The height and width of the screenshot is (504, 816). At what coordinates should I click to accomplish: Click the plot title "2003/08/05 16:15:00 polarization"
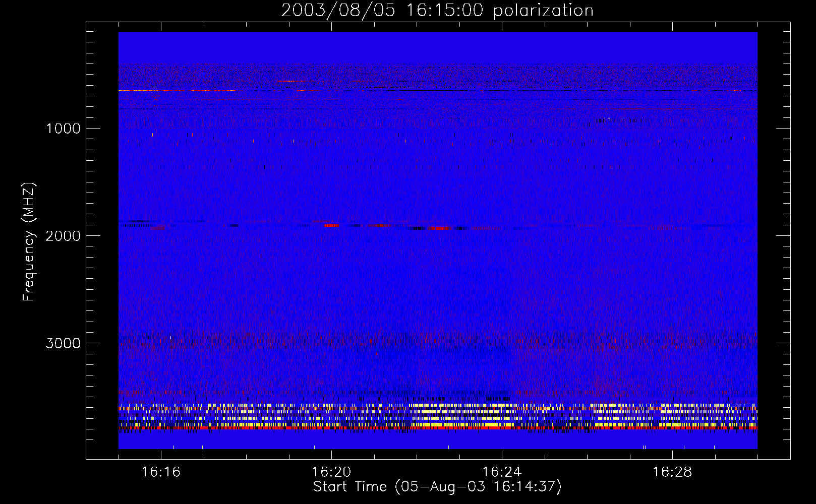click(437, 10)
